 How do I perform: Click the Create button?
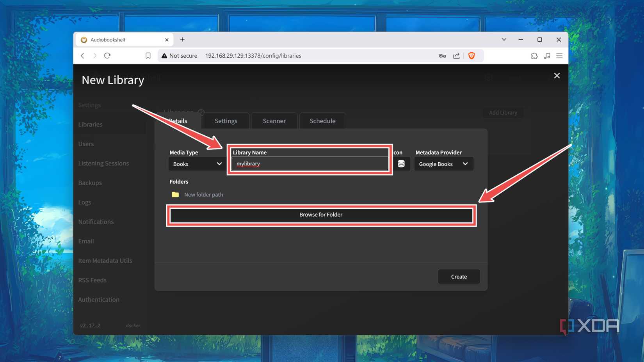(x=459, y=277)
